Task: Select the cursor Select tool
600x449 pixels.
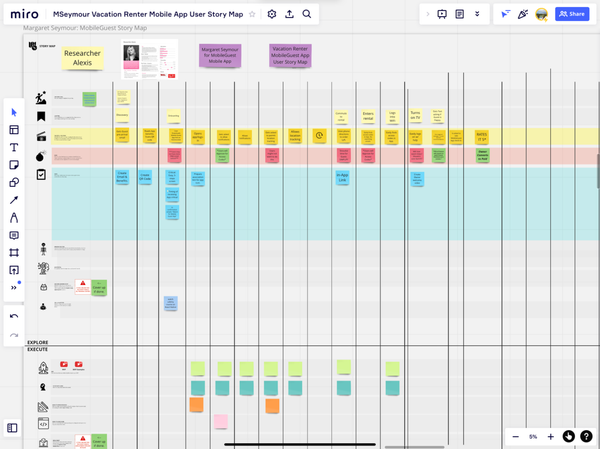Action: coord(14,112)
